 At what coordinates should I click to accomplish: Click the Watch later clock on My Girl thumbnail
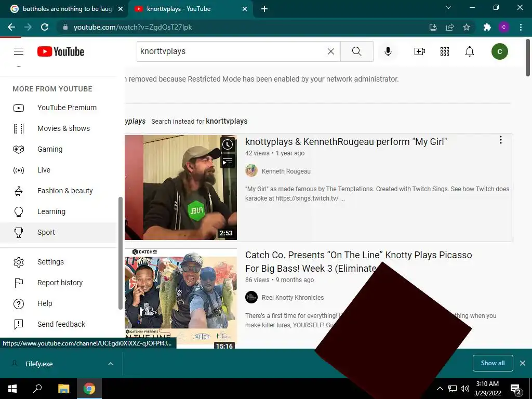[228, 144]
